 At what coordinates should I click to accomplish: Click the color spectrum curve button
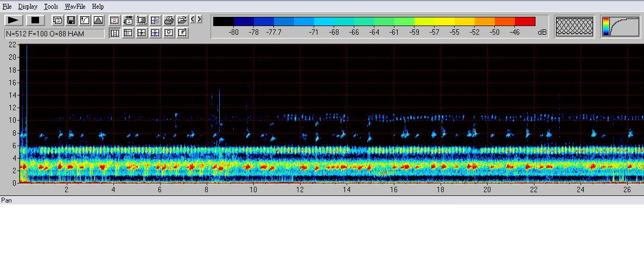click(620, 27)
